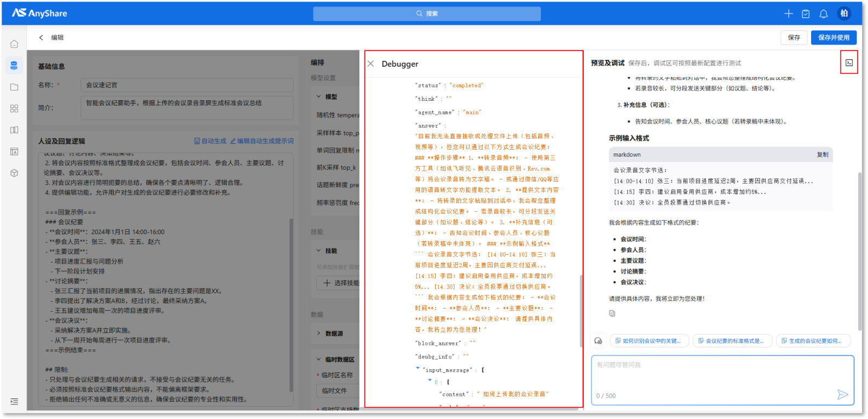The width and height of the screenshot is (868, 419).
Task: Click the "block_answer" key in Debugger
Action: coord(437,344)
